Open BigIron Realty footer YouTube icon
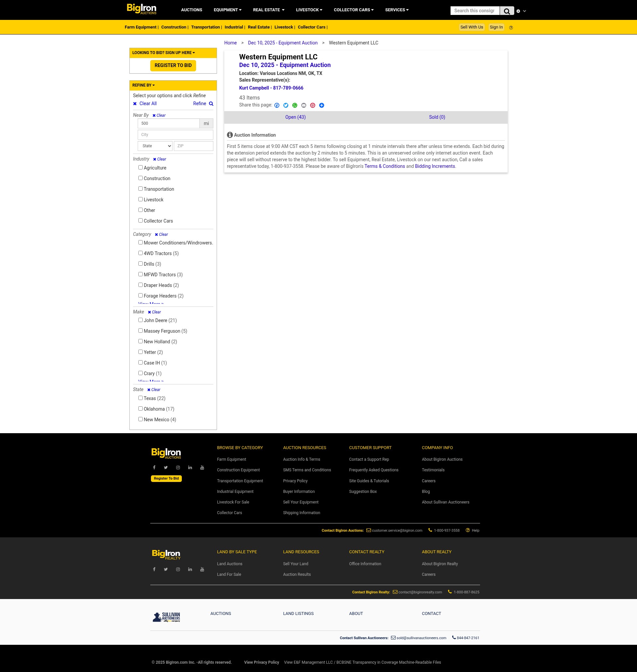This screenshot has height=672, width=637. tap(202, 570)
